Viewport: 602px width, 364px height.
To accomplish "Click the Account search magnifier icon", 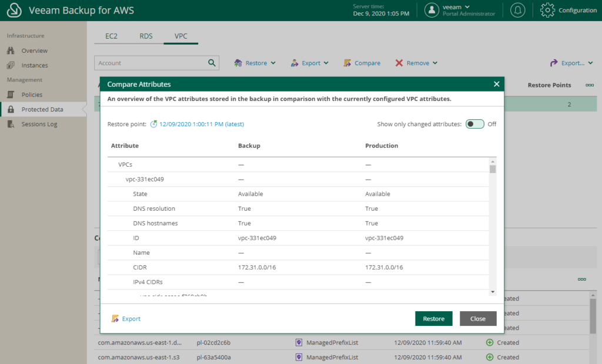I will pos(212,63).
